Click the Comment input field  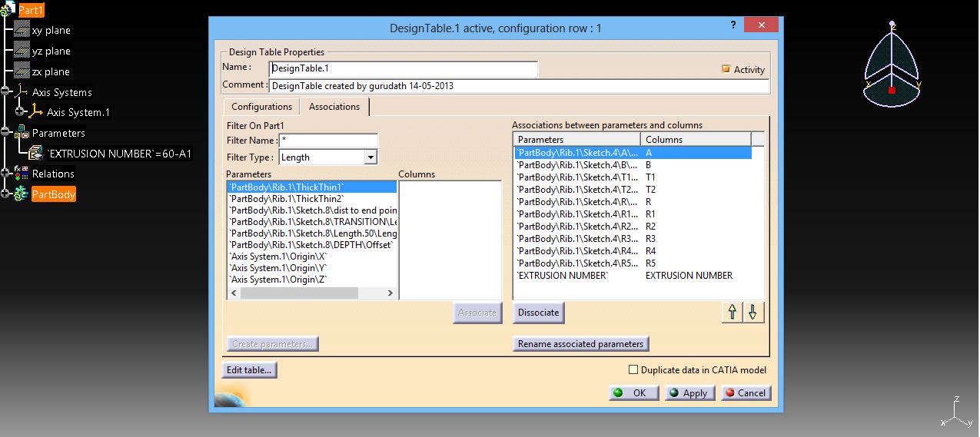tap(520, 86)
